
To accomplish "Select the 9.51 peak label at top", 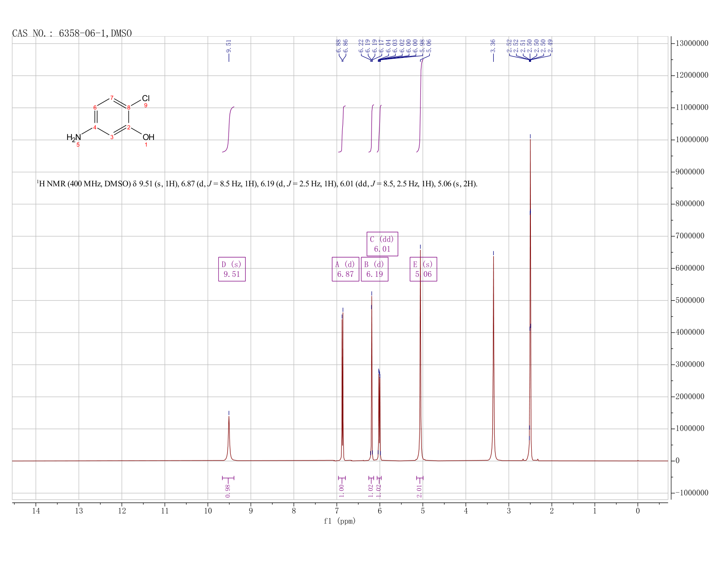I will pyautogui.click(x=229, y=46).
